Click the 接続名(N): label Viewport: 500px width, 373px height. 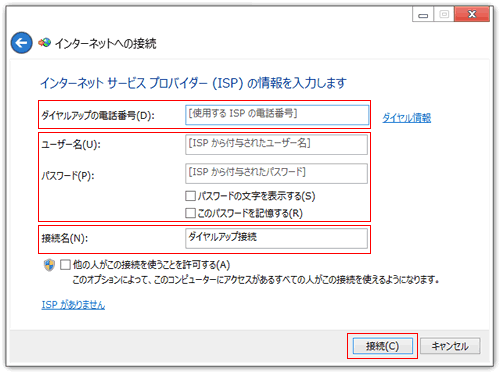coord(65,238)
